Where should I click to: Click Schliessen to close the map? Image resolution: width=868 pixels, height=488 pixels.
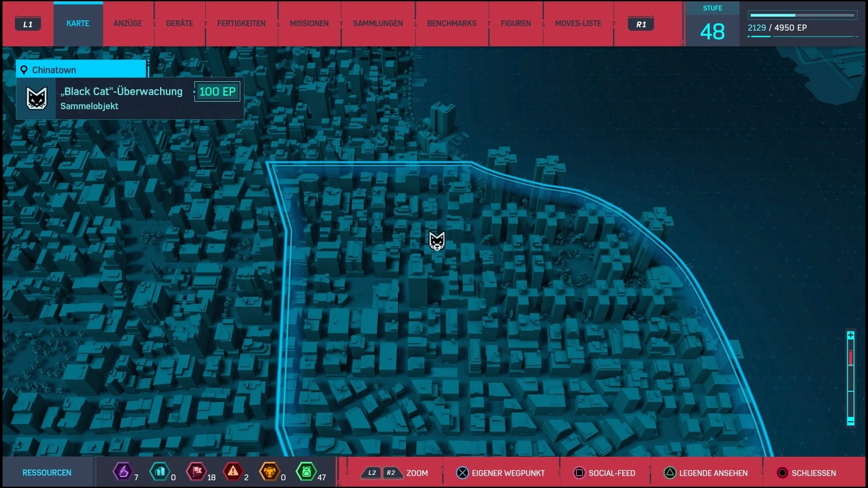tap(814, 473)
